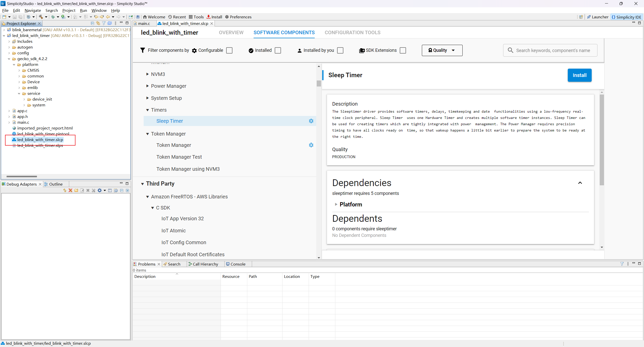Click the New wizard toolbar icon
The image size is (644, 347).
(4, 17)
